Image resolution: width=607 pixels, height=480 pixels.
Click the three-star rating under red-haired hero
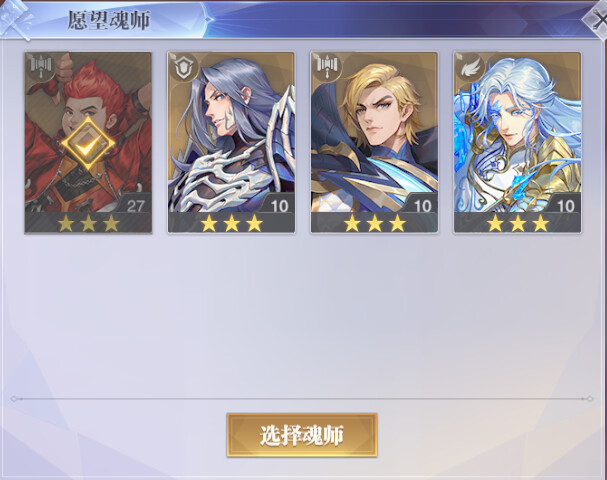[88, 223]
